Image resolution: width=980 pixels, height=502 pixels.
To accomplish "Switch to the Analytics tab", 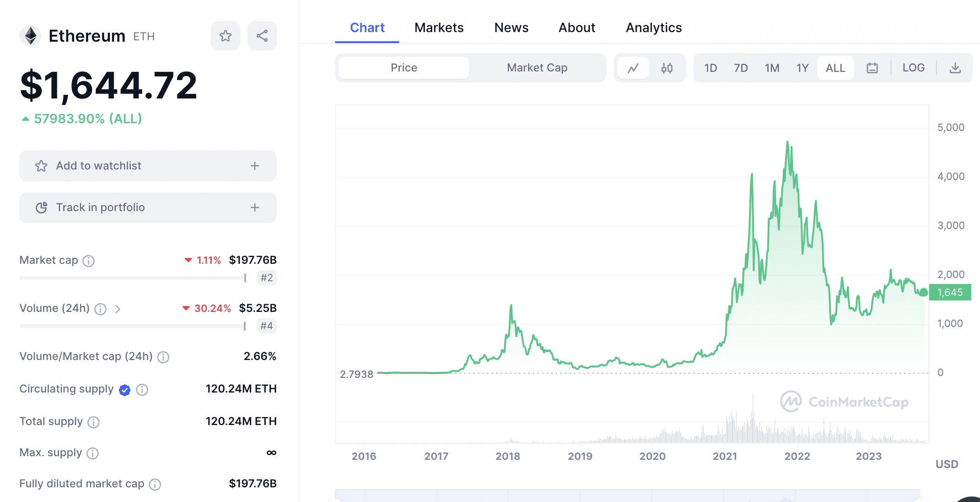I will coord(653,27).
